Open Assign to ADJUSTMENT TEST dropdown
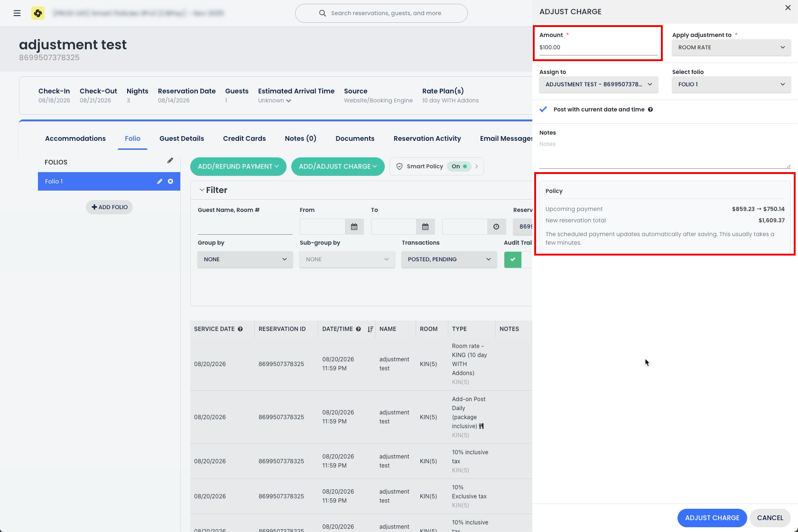This screenshot has height=532, width=798. pyautogui.click(x=599, y=84)
